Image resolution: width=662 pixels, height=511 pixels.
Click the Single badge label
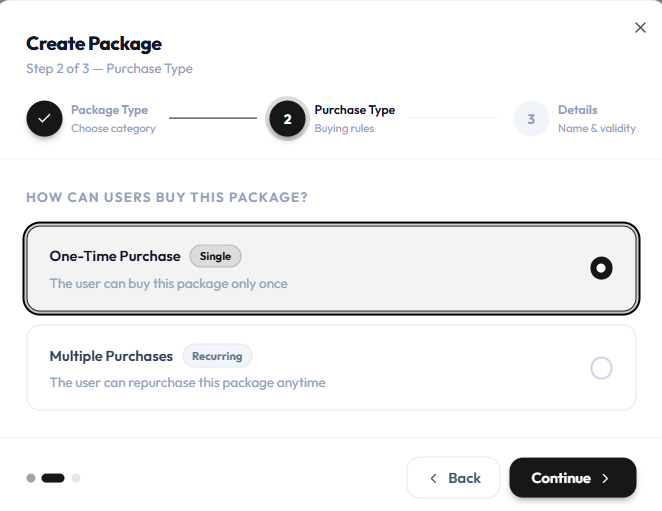point(215,256)
